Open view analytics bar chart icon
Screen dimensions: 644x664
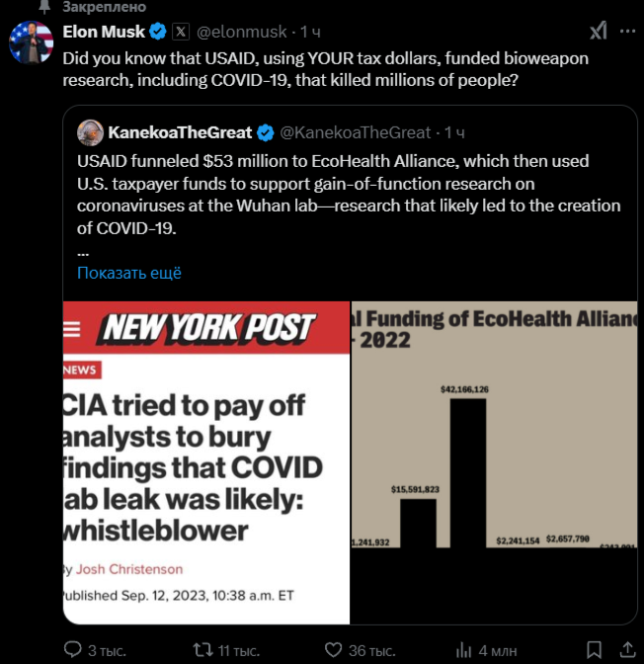point(461,650)
